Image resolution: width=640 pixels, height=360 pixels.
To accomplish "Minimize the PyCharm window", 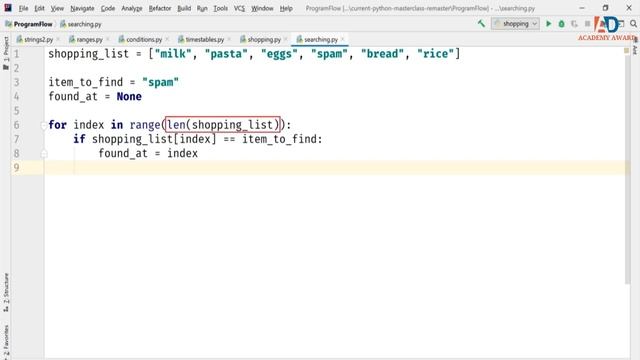I will (x=582, y=8).
